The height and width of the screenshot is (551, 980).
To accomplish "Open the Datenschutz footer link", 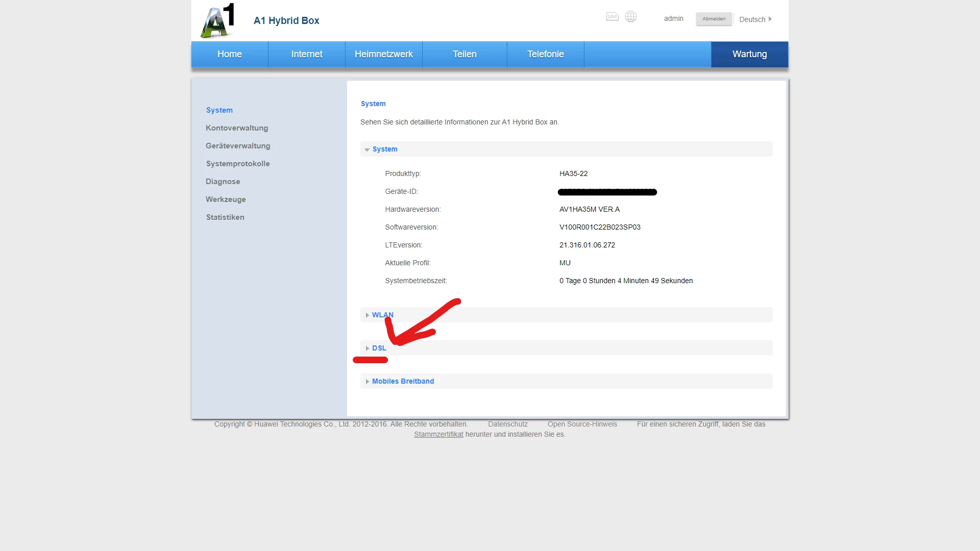I will 508,424.
